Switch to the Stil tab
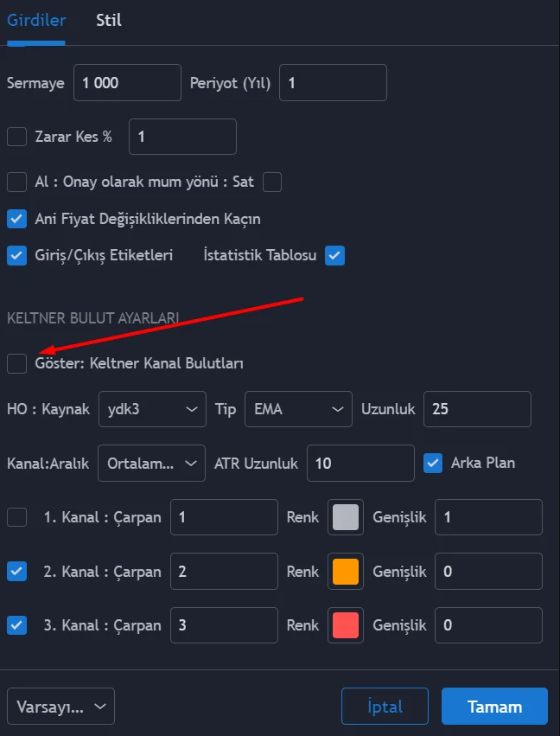The image size is (560, 736). 108,20
